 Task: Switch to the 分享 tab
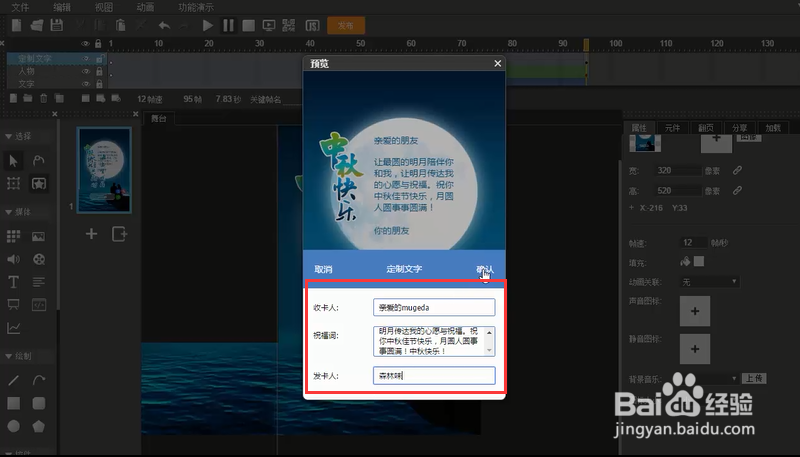[x=739, y=128]
